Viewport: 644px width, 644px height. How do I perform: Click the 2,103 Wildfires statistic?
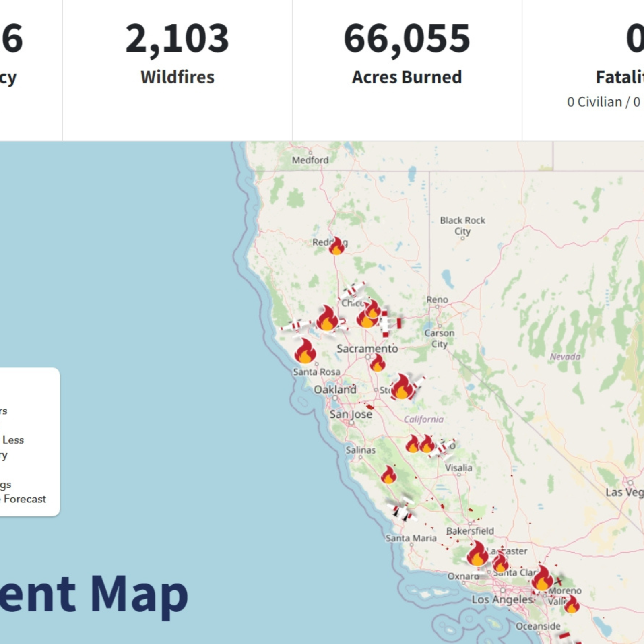177,52
